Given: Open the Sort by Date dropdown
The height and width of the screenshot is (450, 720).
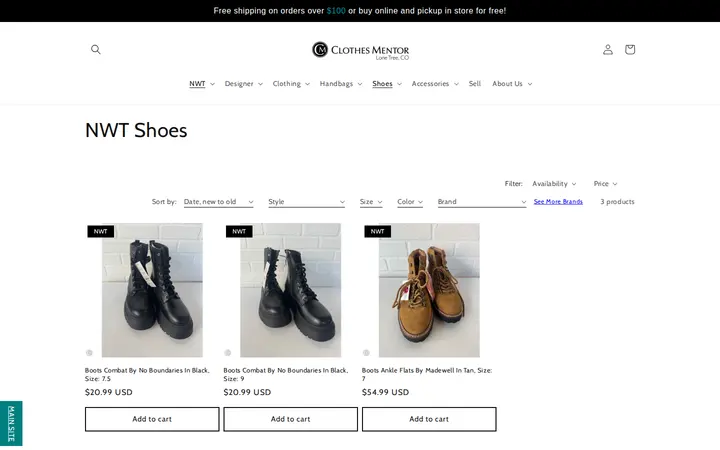Looking at the screenshot, I should click(x=219, y=202).
